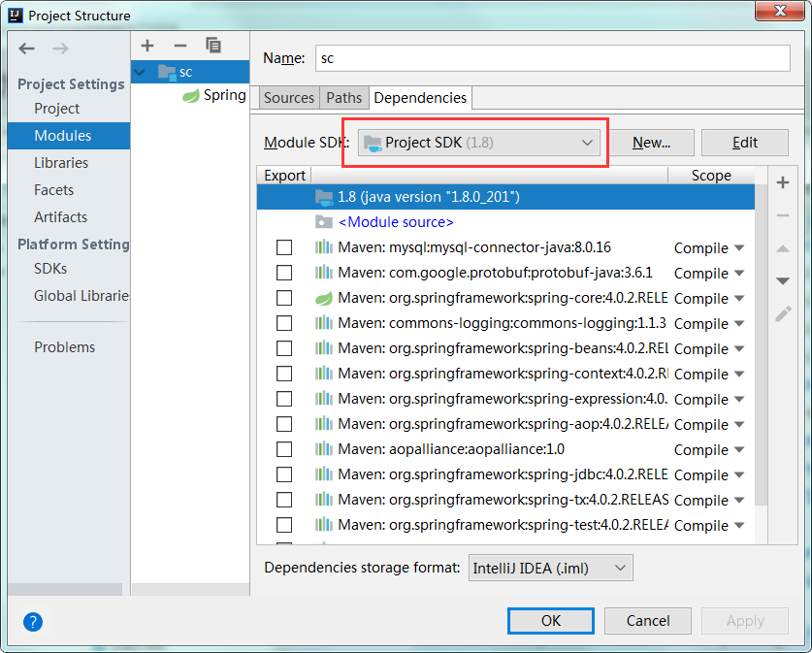Click the commons-logging library icon
This screenshot has height=653, width=812.
pos(324,323)
